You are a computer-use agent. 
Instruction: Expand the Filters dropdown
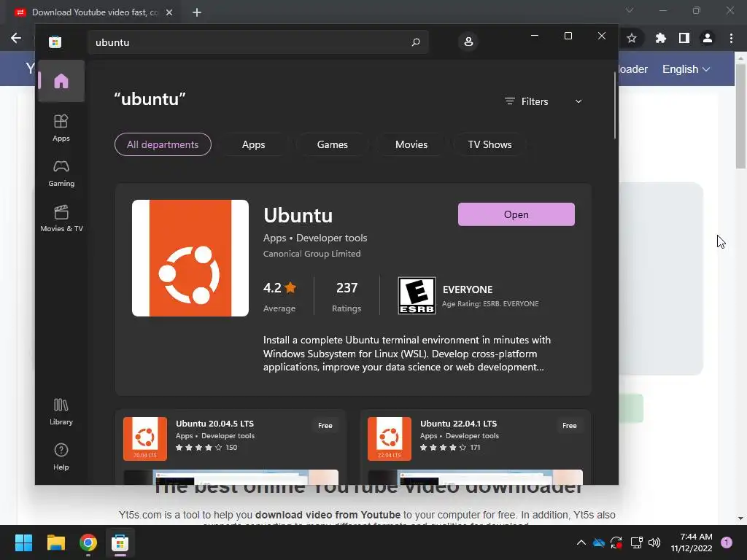(543, 101)
